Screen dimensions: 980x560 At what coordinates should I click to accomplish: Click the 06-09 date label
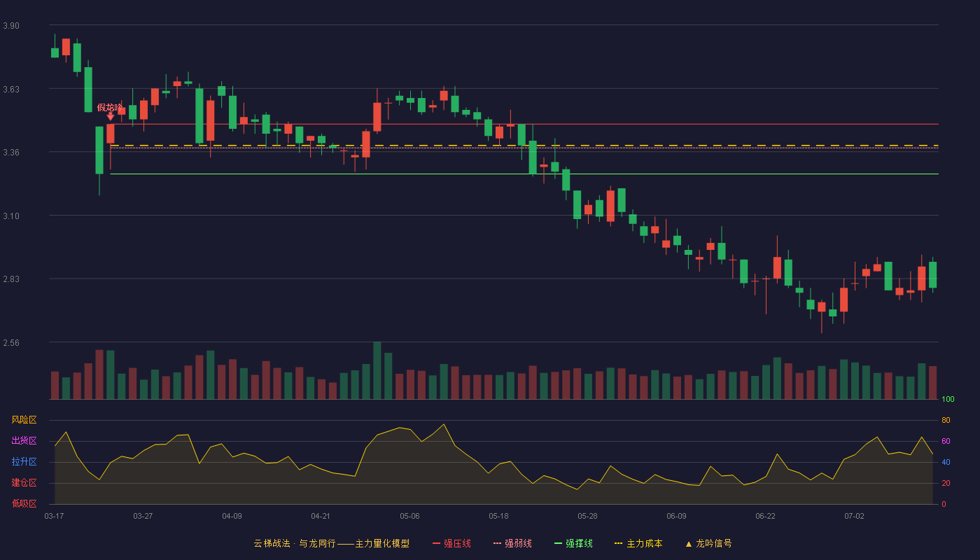676,516
